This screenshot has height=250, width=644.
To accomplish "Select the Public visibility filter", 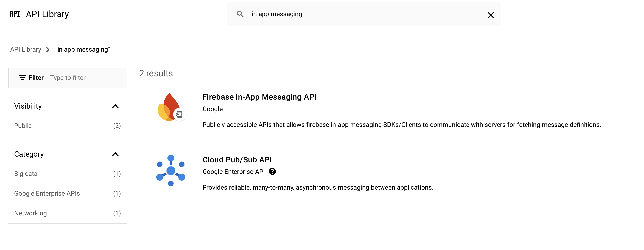I will click(23, 126).
